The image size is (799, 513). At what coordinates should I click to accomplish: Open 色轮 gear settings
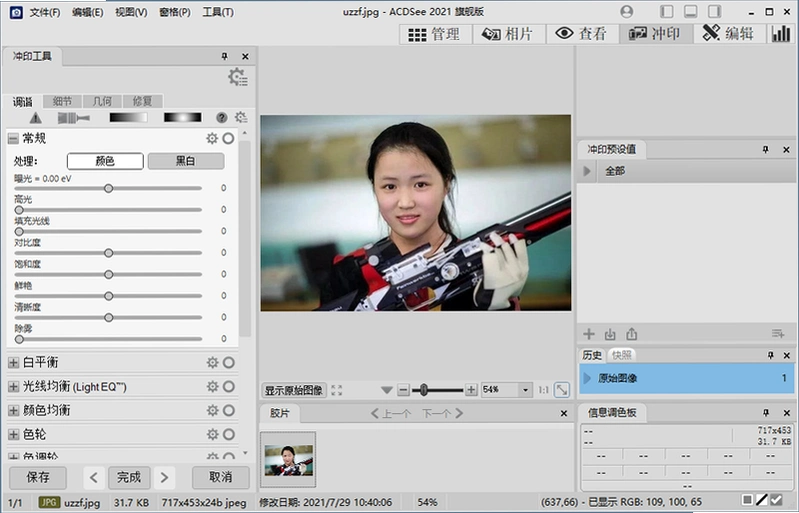(212, 435)
